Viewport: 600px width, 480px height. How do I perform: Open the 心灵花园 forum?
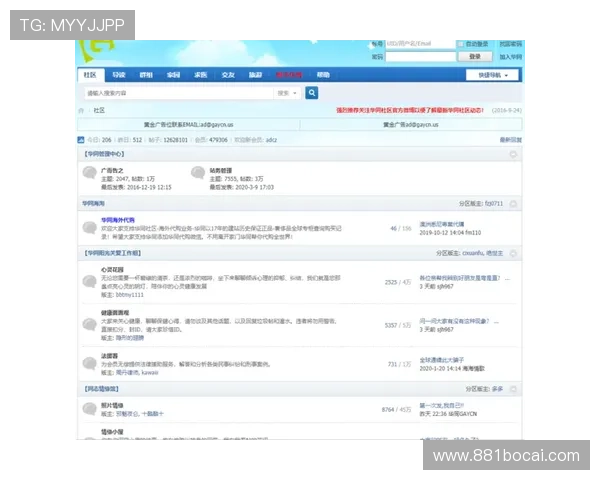[x=112, y=269]
